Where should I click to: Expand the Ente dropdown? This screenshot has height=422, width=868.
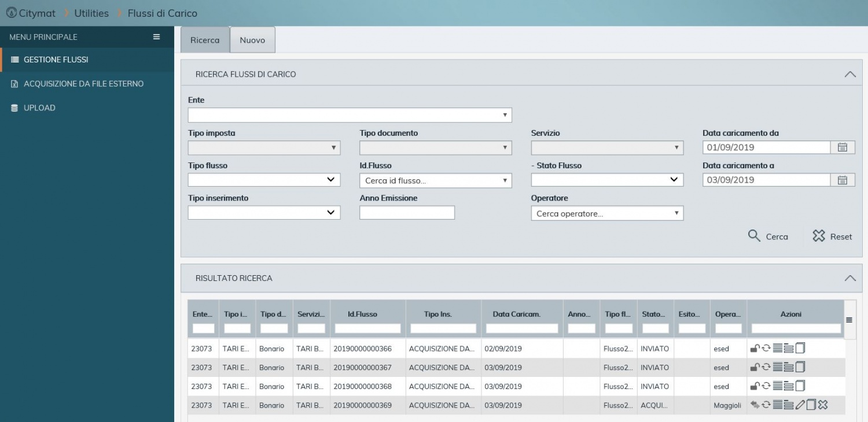point(350,114)
